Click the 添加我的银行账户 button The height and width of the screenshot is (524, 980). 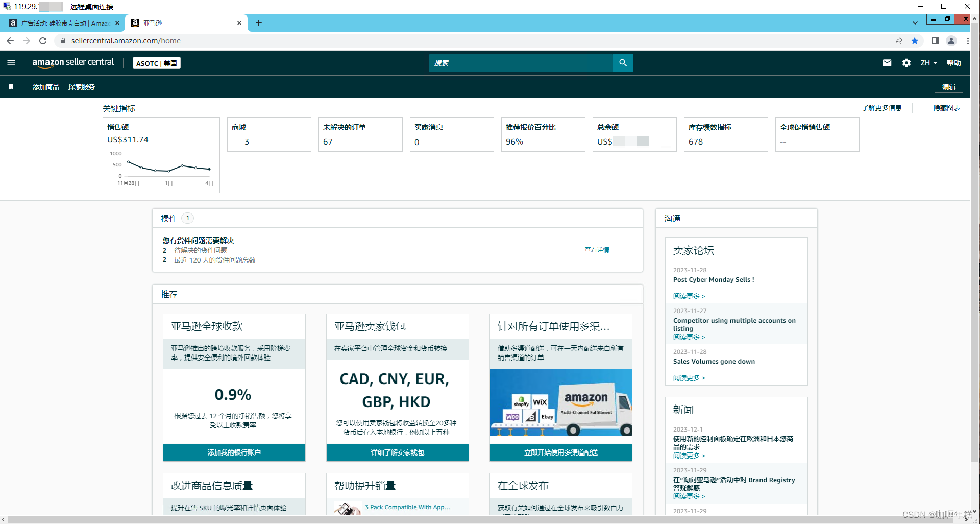pos(234,452)
